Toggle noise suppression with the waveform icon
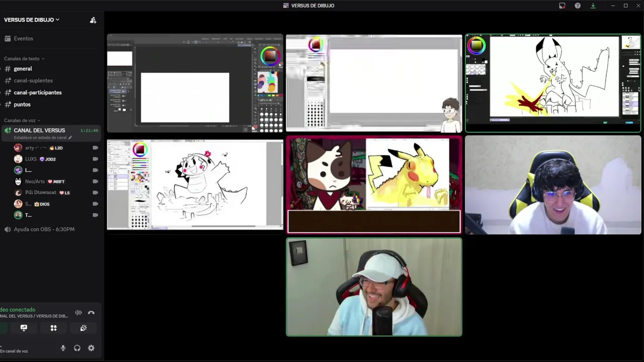644x362 pixels. coord(78,313)
